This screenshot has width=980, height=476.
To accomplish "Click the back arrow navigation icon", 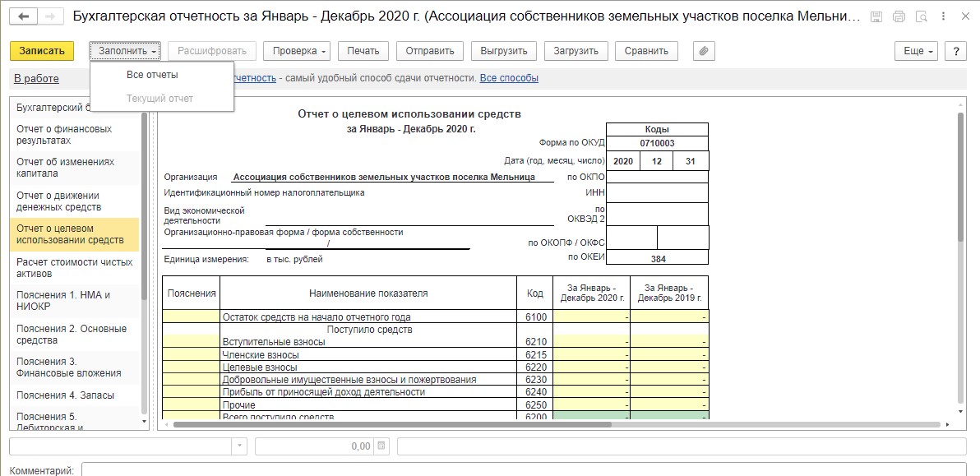I will [x=25, y=16].
